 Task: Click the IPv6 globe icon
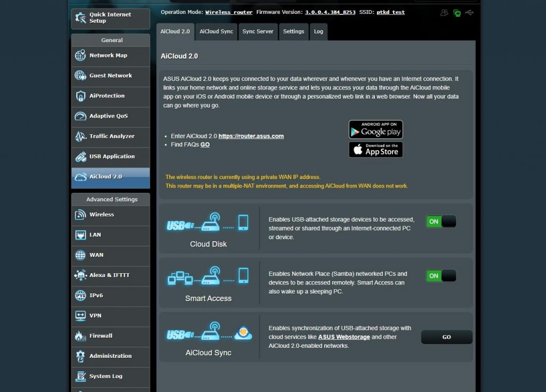(x=81, y=295)
